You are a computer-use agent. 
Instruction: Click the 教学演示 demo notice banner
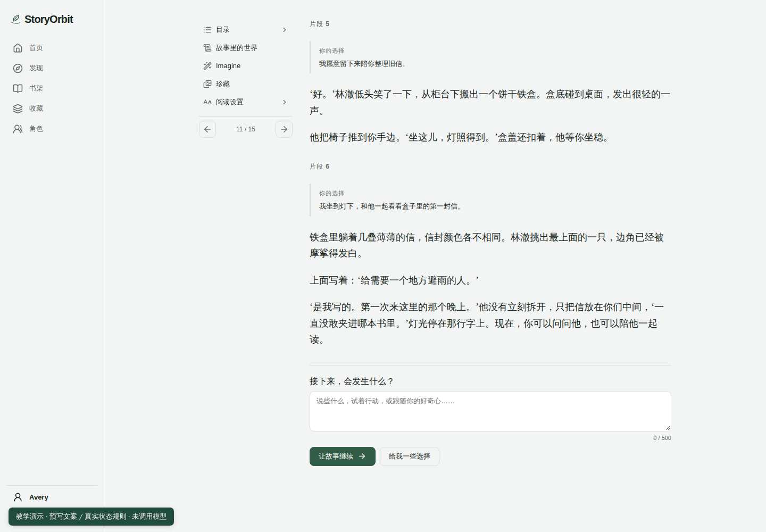(91, 517)
